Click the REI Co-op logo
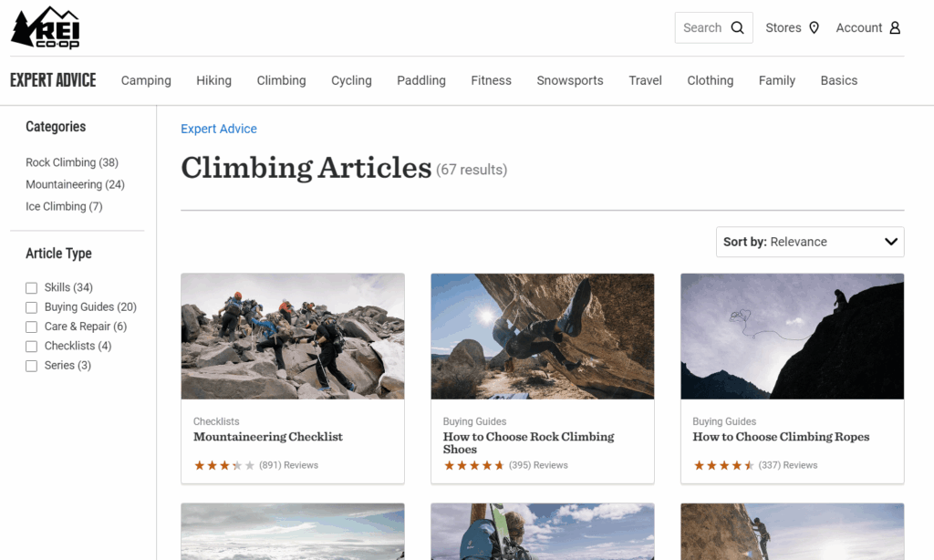The image size is (934, 560). pos(46,27)
